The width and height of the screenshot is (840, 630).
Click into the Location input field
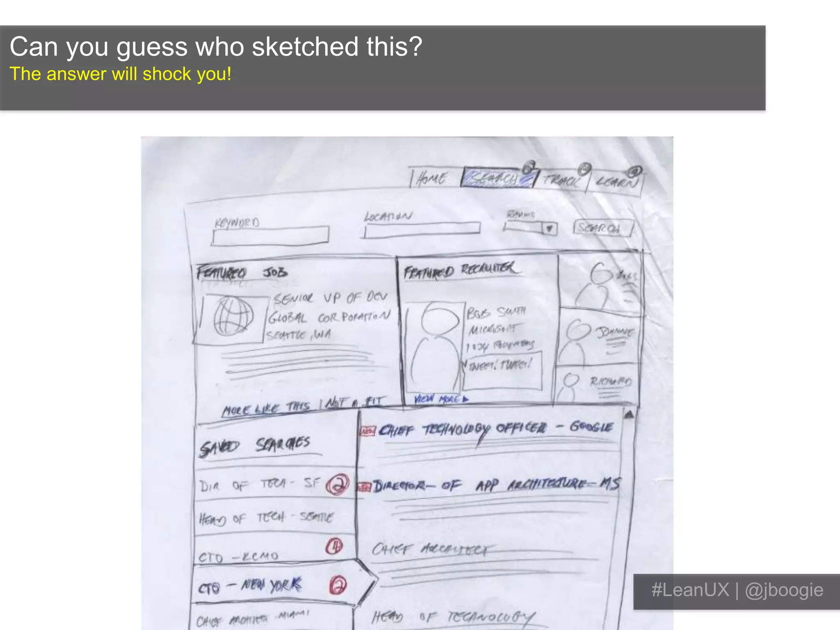(x=422, y=229)
